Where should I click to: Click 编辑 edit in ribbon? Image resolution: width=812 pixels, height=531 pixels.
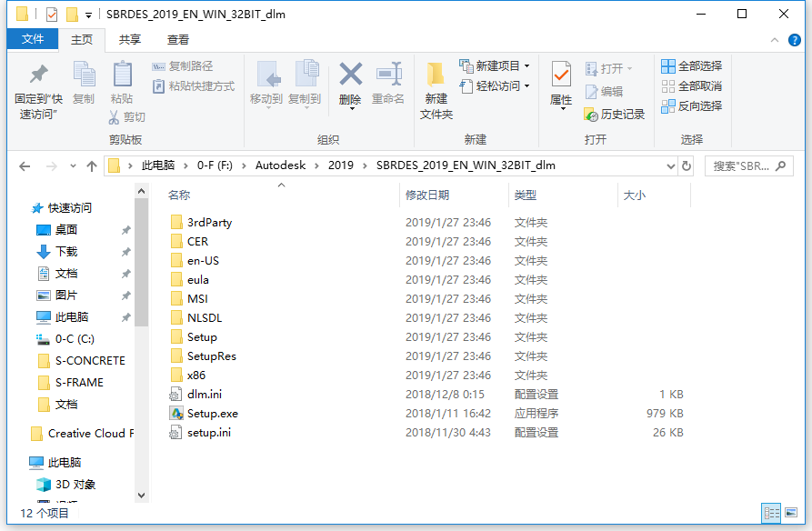click(x=604, y=92)
